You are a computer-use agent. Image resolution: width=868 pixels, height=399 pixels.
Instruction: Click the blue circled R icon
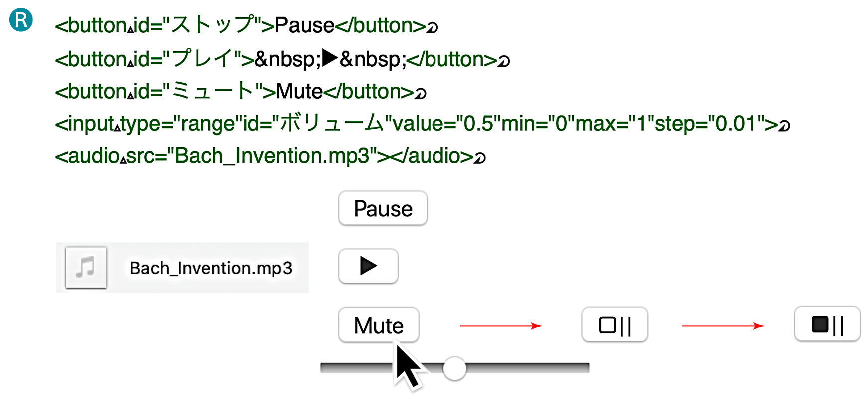[21, 20]
